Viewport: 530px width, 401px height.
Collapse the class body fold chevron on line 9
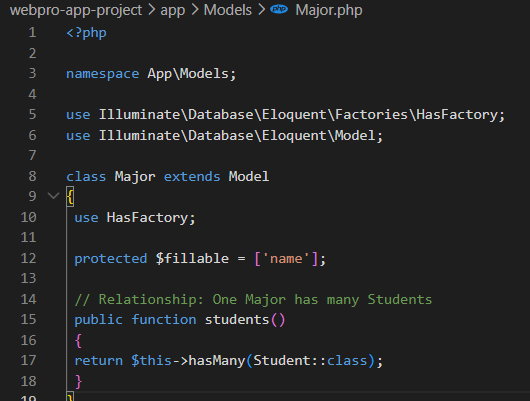pyautogui.click(x=53, y=195)
